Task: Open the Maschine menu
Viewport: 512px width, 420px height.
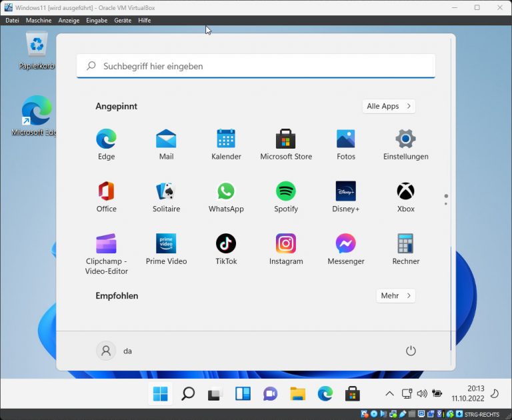Action: point(39,20)
